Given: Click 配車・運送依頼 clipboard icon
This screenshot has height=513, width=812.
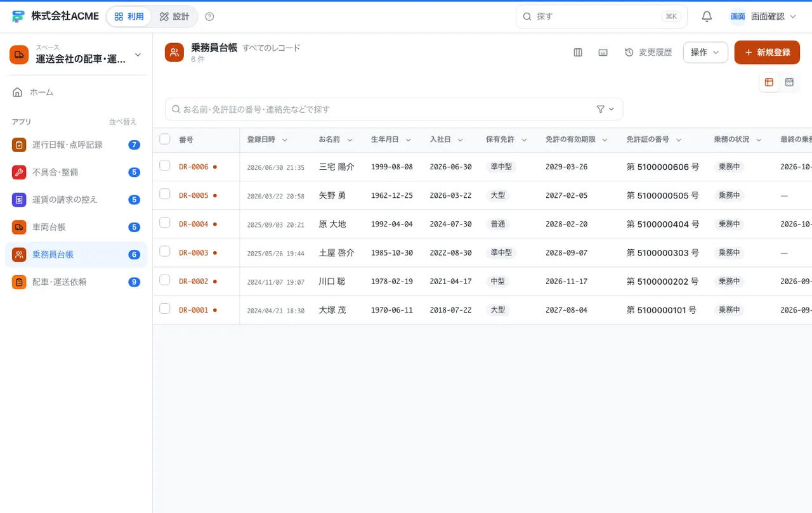Looking at the screenshot, I should click(19, 282).
